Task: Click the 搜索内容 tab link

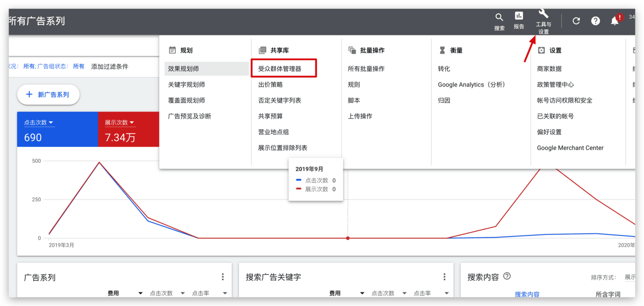Action: (527, 294)
